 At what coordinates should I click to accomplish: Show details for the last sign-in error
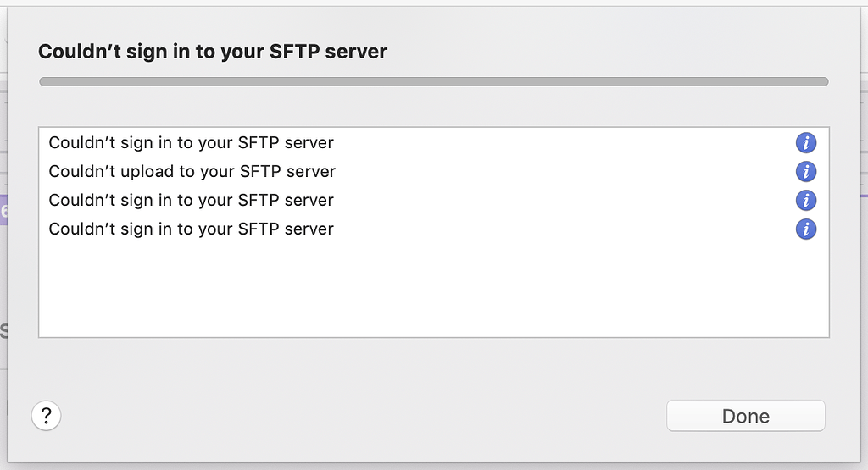point(805,229)
